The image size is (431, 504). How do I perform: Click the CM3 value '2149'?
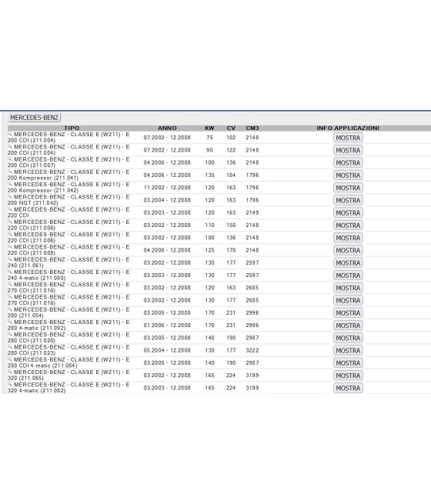click(252, 213)
